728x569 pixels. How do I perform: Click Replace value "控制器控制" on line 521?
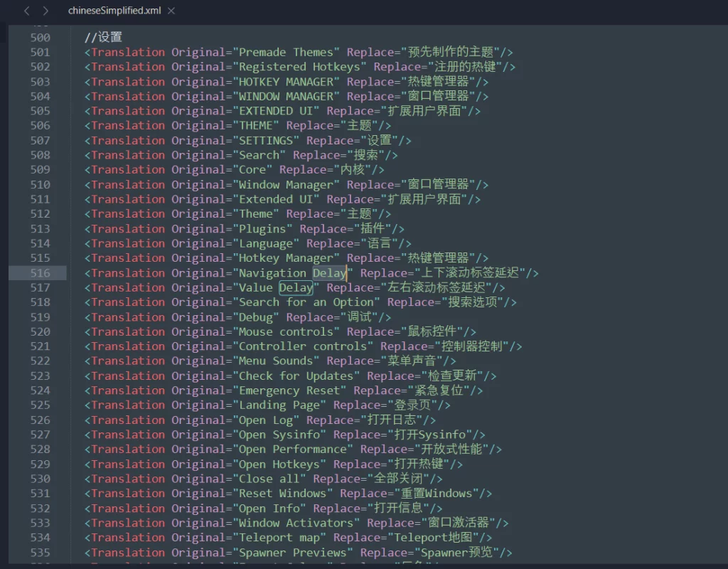click(x=472, y=346)
